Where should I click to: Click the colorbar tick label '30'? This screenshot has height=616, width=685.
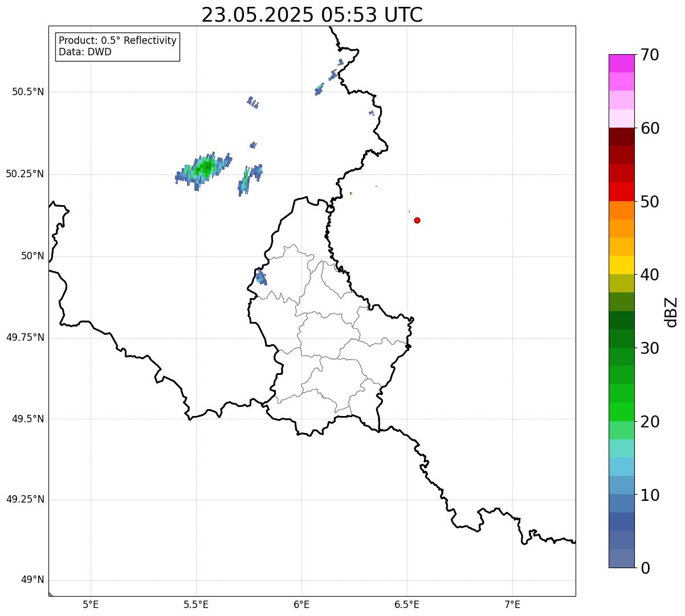click(650, 348)
